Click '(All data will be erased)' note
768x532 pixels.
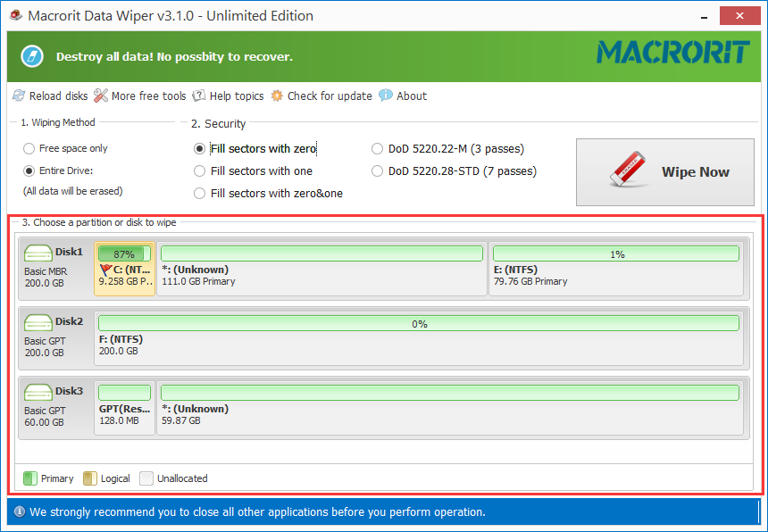coord(73,191)
